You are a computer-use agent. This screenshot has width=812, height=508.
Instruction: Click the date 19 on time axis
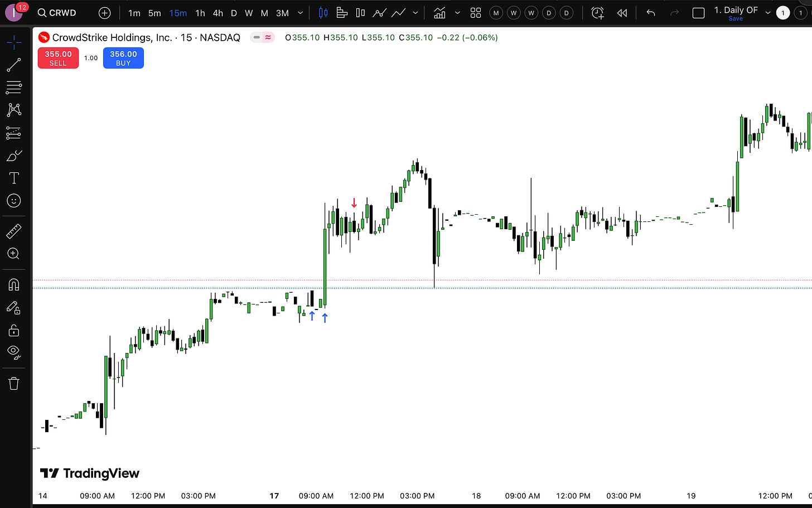pyautogui.click(x=692, y=496)
